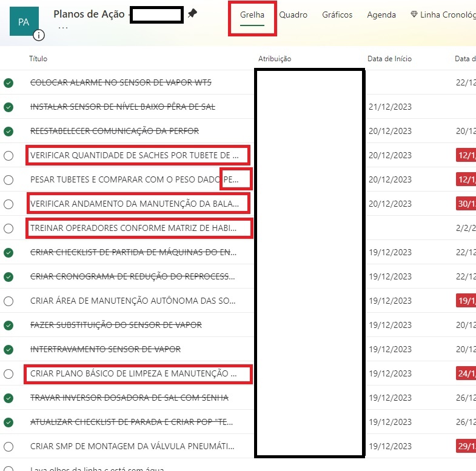Open the Gráficos tab

337,15
